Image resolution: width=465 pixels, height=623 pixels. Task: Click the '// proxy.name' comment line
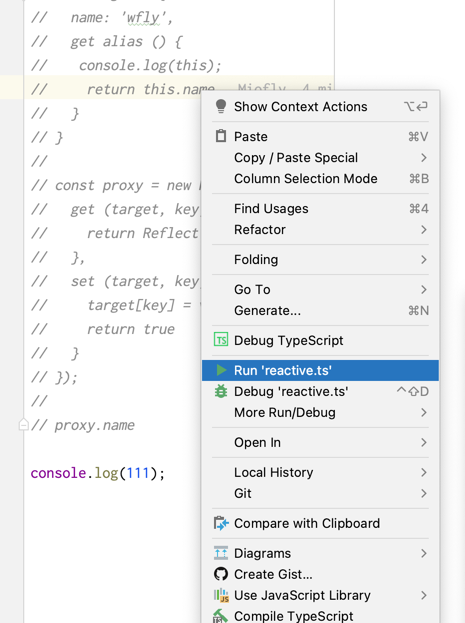tap(83, 425)
